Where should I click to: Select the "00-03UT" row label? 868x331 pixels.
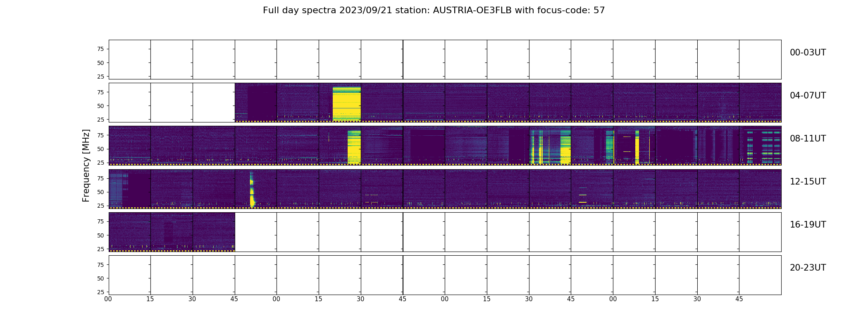(x=808, y=53)
